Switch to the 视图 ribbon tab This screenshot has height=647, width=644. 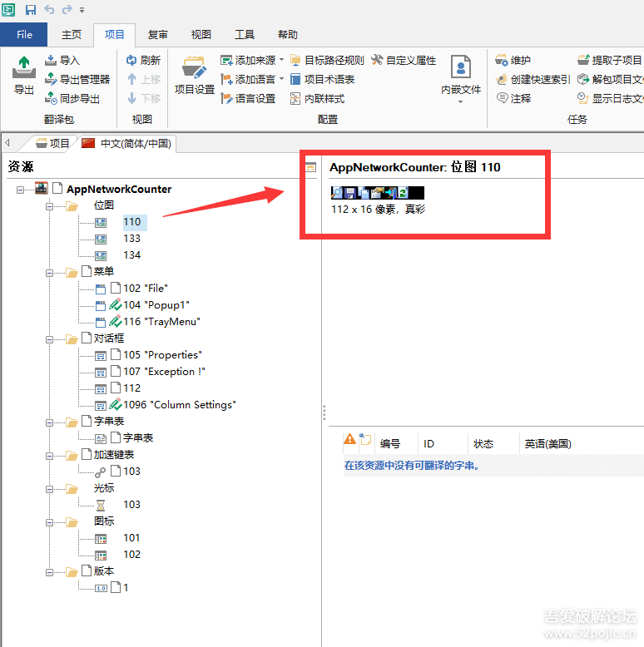pyautogui.click(x=201, y=35)
